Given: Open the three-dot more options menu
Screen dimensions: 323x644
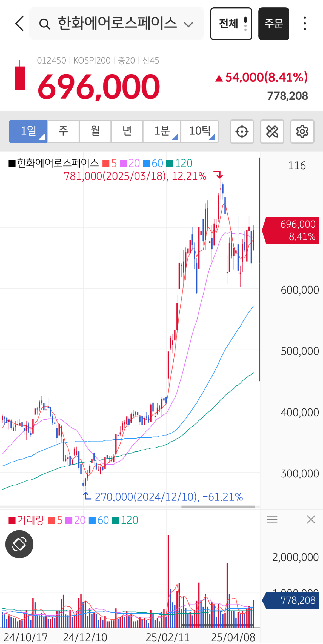Looking at the screenshot, I should pos(305,23).
